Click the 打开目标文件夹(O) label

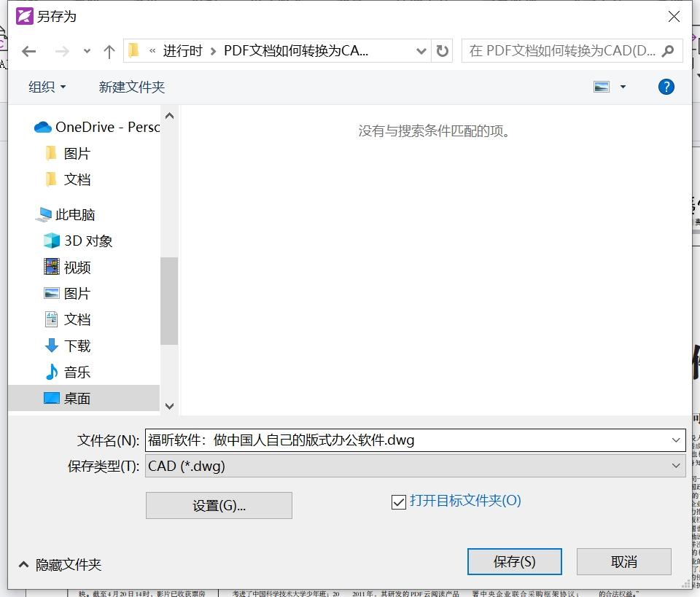[465, 501]
